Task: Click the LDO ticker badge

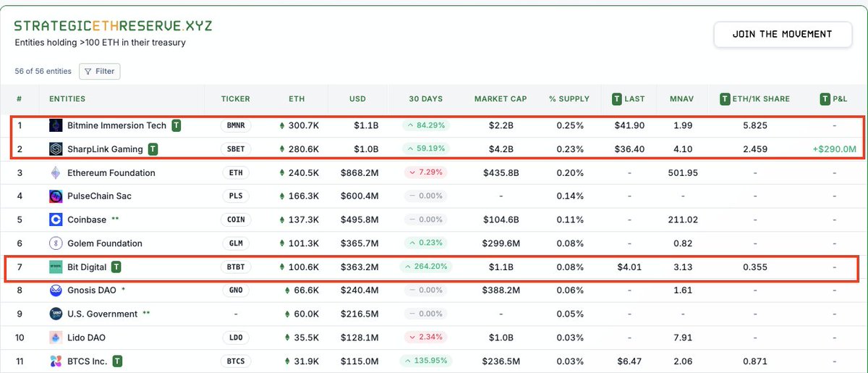Action: click(x=235, y=338)
